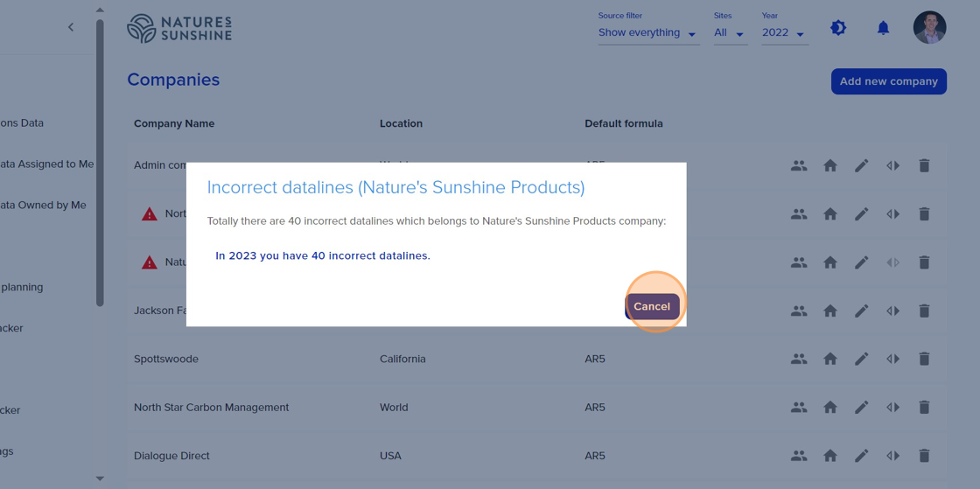The image size is (980, 489).
Task: Toggle the dark mode brightness icon
Action: 838,27
